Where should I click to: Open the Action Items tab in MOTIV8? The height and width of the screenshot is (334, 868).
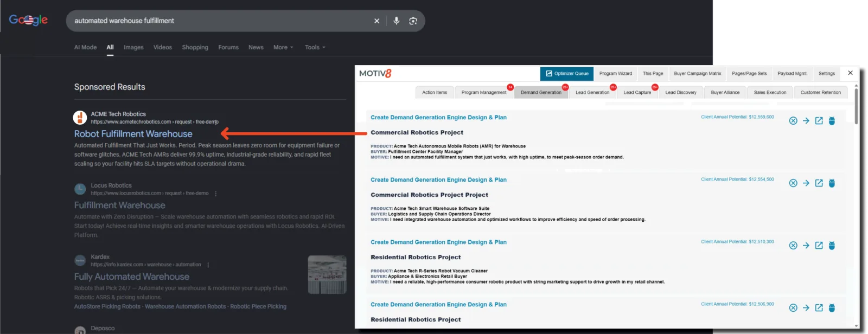[x=435, y=92]
